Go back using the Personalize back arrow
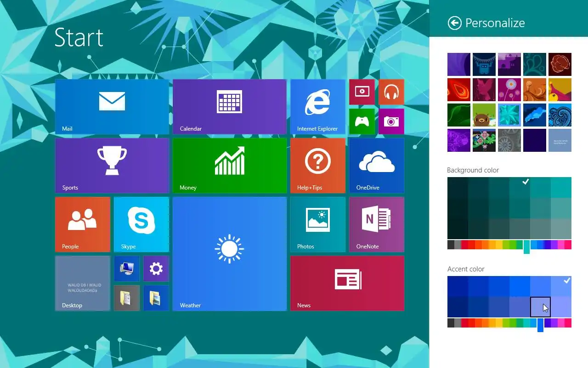 pyautogui.click(x=454, y=23)
